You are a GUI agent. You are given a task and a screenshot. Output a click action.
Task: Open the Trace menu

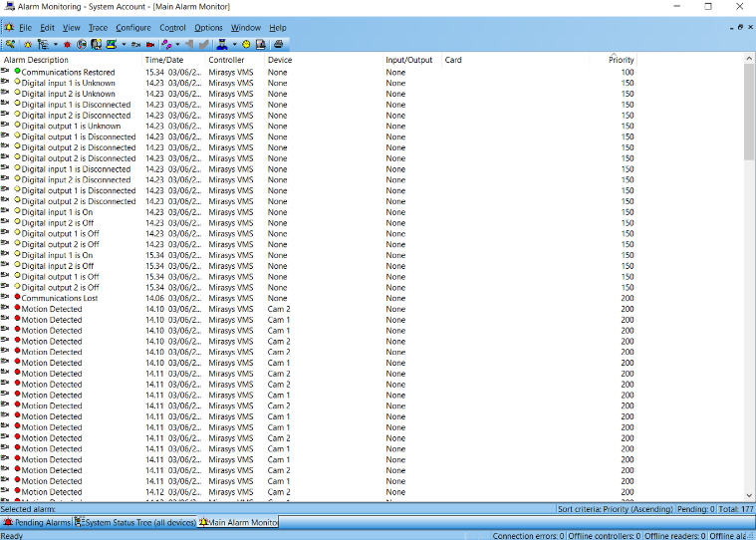(98, 28)
